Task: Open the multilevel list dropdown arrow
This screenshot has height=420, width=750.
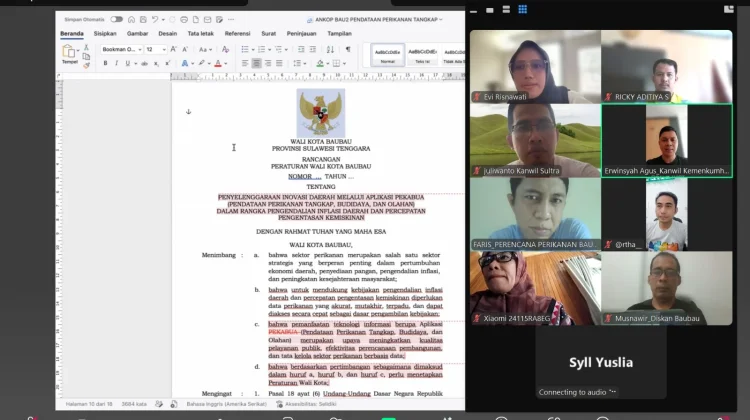Action: tap(286, 50)
